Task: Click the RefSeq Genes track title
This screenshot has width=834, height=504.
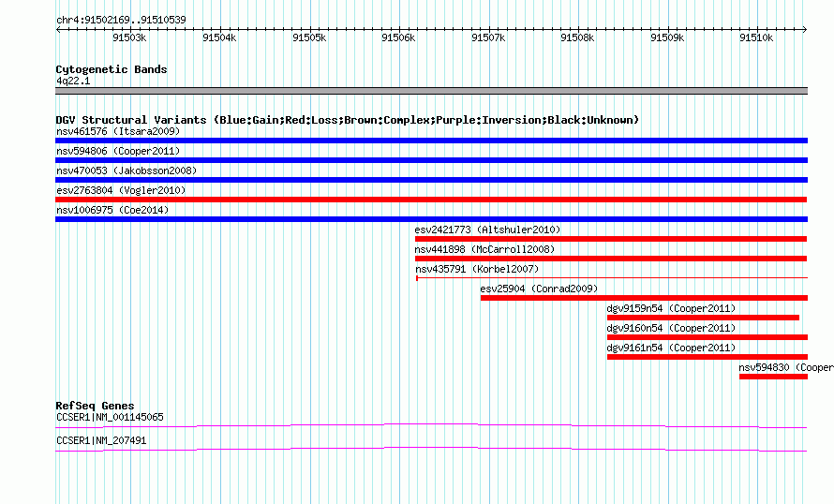Action: 95,406
